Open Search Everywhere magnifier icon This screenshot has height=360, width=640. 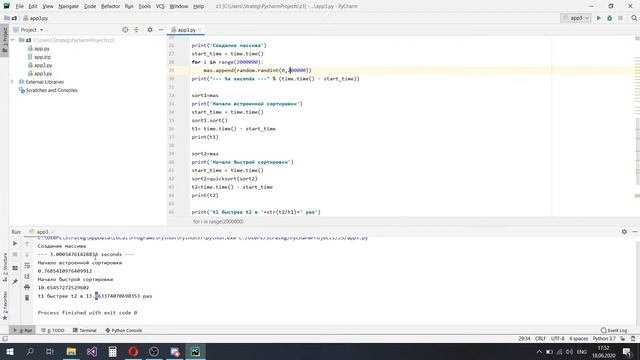634,18
